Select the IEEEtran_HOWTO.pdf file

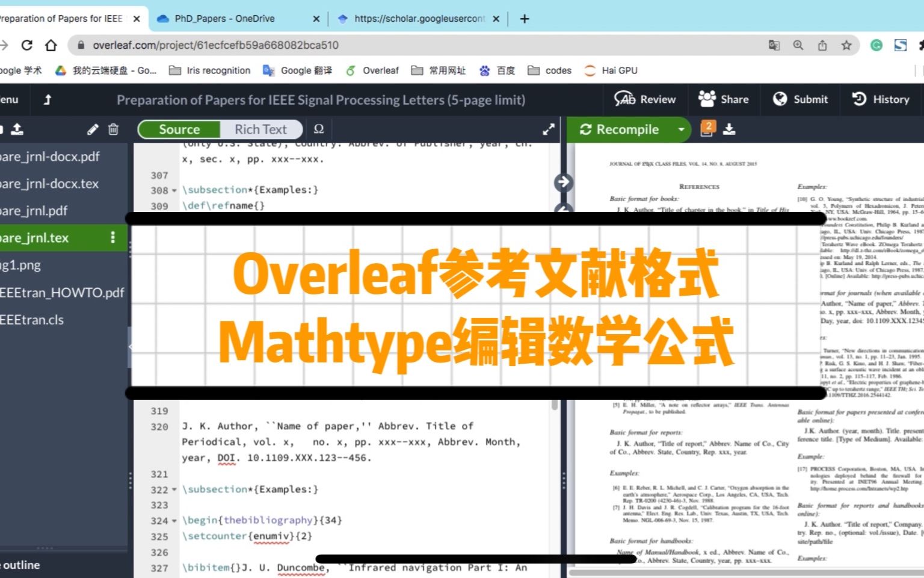click(x=63, y=293)
